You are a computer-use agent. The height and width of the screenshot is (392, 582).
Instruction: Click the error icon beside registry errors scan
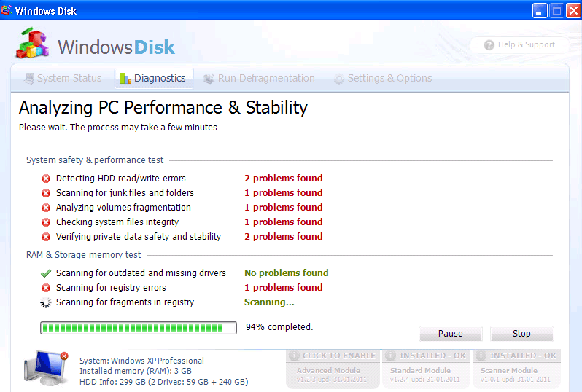[x=45, y=288]
